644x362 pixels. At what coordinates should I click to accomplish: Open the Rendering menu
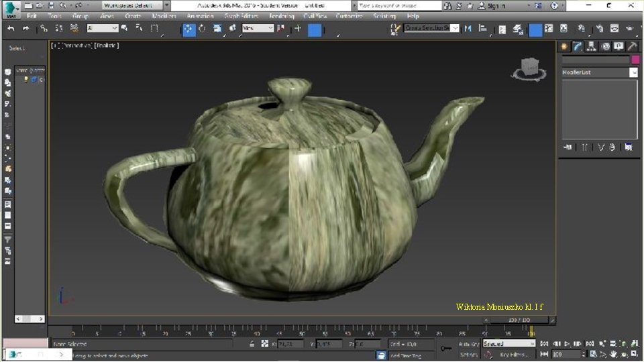[x=281, y=16]
